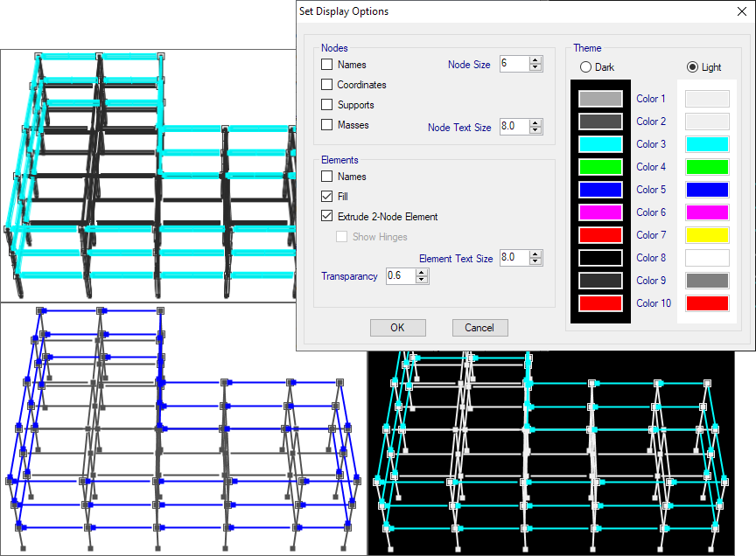Enable display of node Masses
The image size is (756, 556).
tap(327, 125)
